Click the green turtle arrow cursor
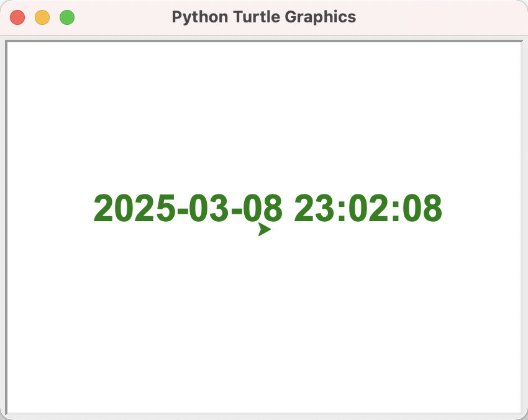Screen dimensions: 528x420 tap(264, 229)
